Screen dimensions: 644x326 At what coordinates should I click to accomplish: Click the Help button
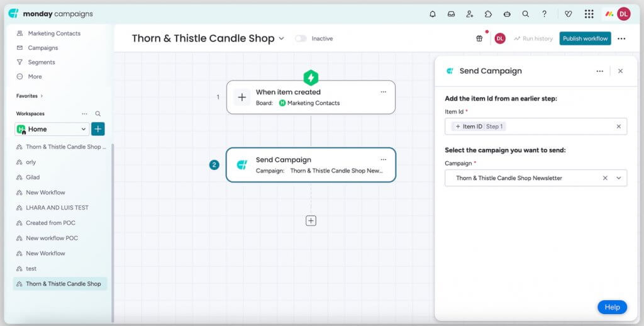612,307
